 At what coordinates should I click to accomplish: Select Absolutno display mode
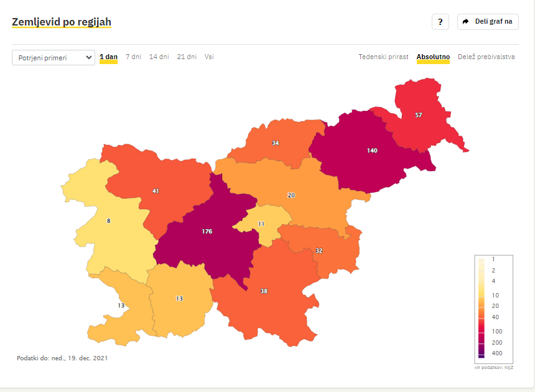click(x=433, y=57)
